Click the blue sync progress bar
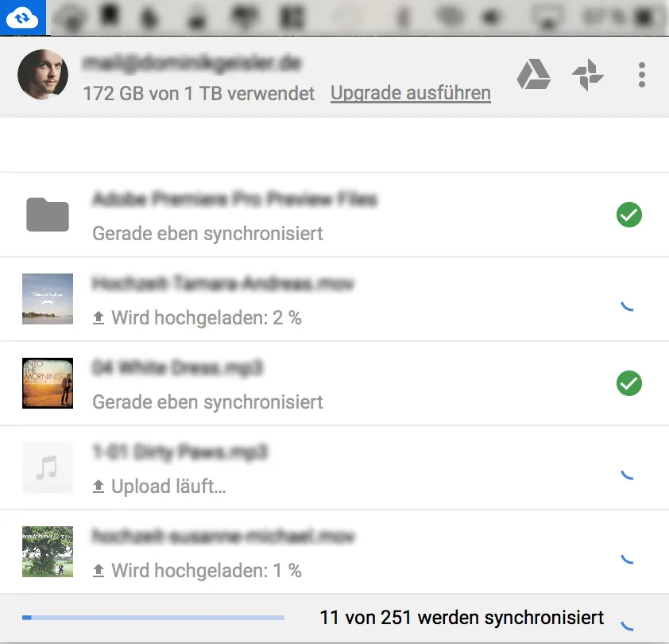 click(x=153, y=618)
